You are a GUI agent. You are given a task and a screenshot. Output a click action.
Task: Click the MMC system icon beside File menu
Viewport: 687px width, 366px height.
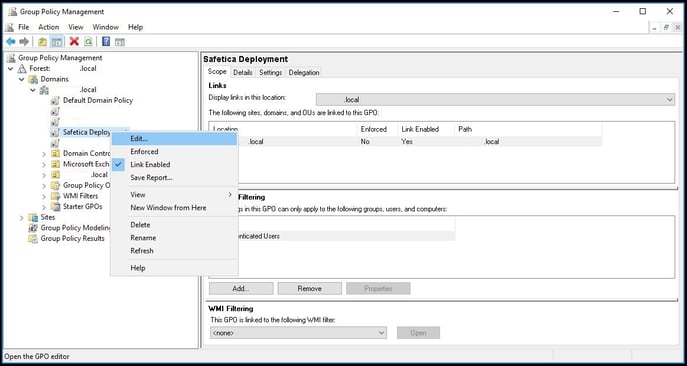click(9, 27)
